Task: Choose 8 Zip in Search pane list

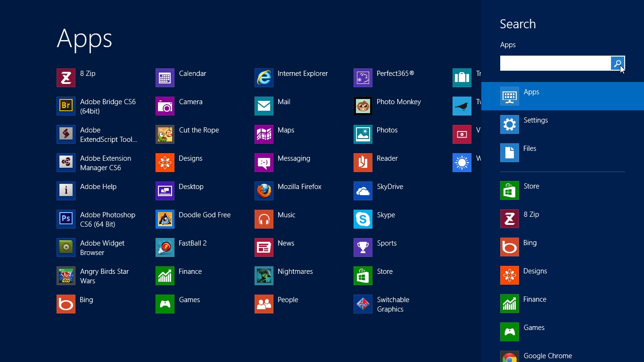Action: click(562, 219)
